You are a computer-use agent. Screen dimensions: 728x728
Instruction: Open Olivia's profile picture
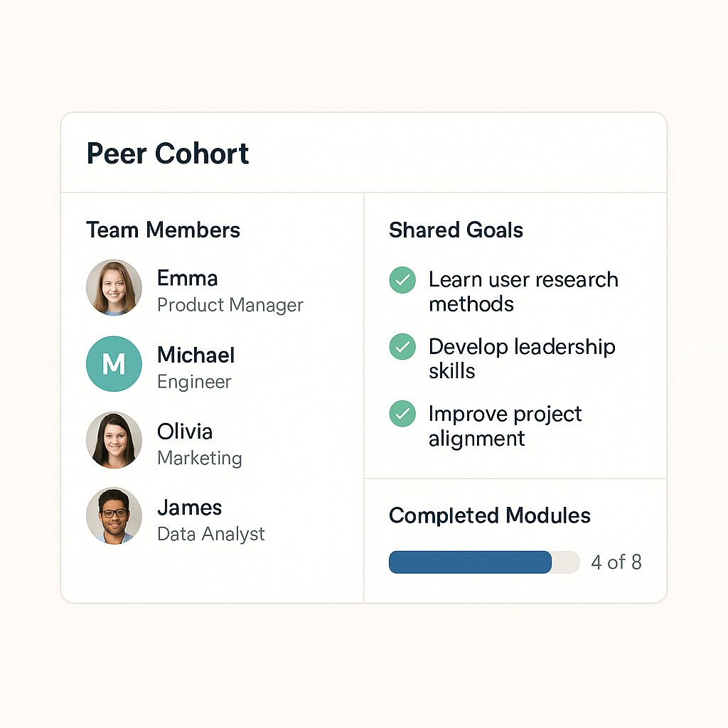pyautogui.click(x=114, y=440)
